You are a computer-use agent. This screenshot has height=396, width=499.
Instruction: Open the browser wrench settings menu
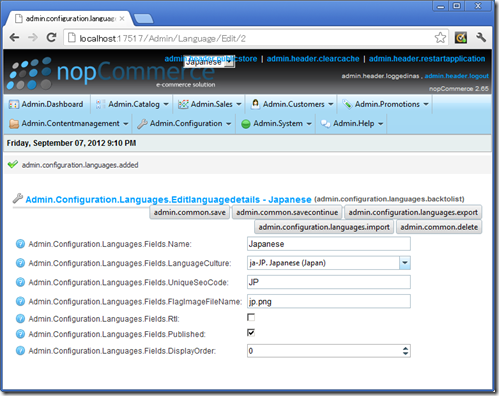[481, 37]
